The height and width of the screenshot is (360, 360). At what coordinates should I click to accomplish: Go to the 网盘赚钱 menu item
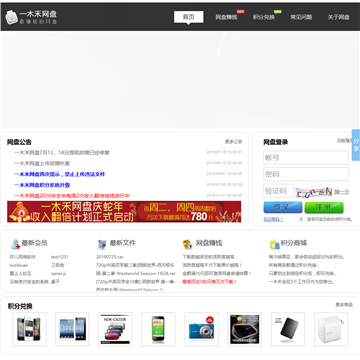coord(226,17)
